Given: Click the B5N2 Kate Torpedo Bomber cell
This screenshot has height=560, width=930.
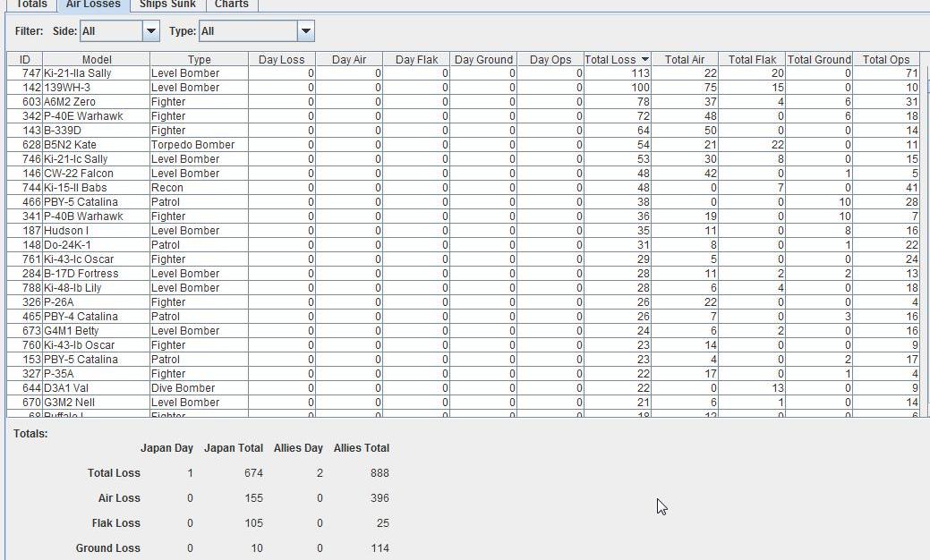Looking at the screenshot, I should click(x=199, y=145).
